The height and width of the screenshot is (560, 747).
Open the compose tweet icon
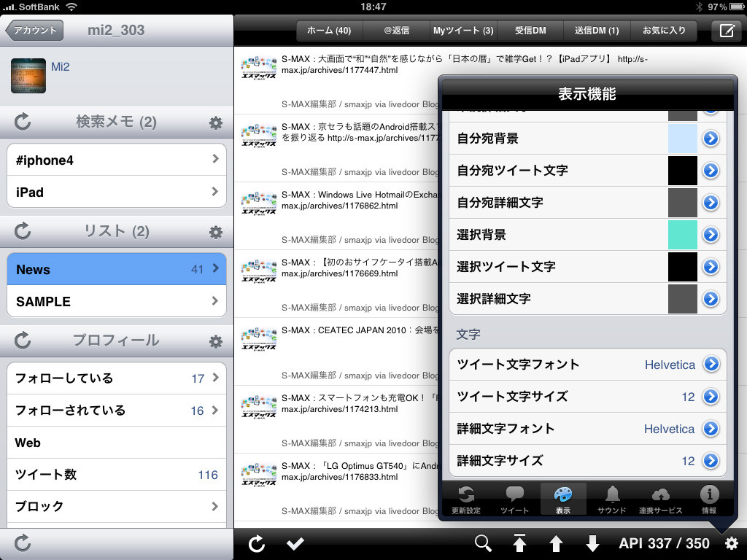[x=727, y=31]
